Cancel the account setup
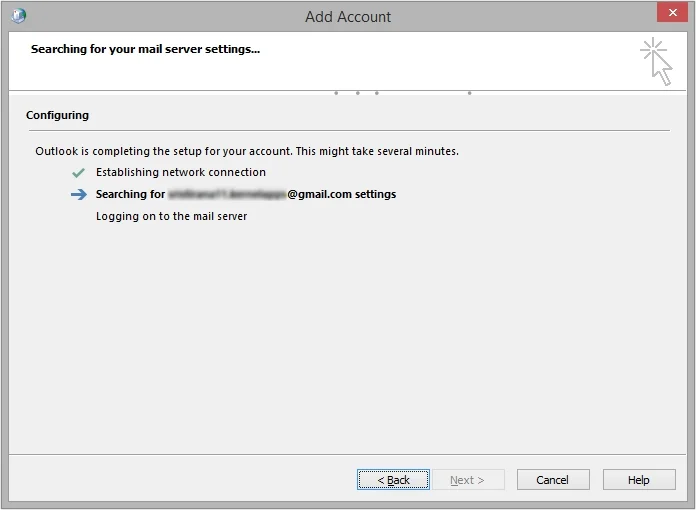The height and width of the screenshot is (510, 696). tap(552, 480)
